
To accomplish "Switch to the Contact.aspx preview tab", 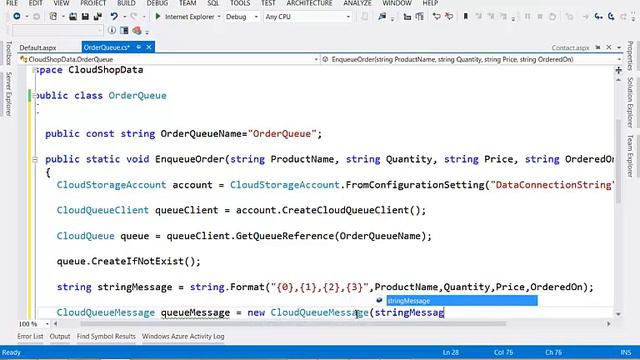I will 570,48.
